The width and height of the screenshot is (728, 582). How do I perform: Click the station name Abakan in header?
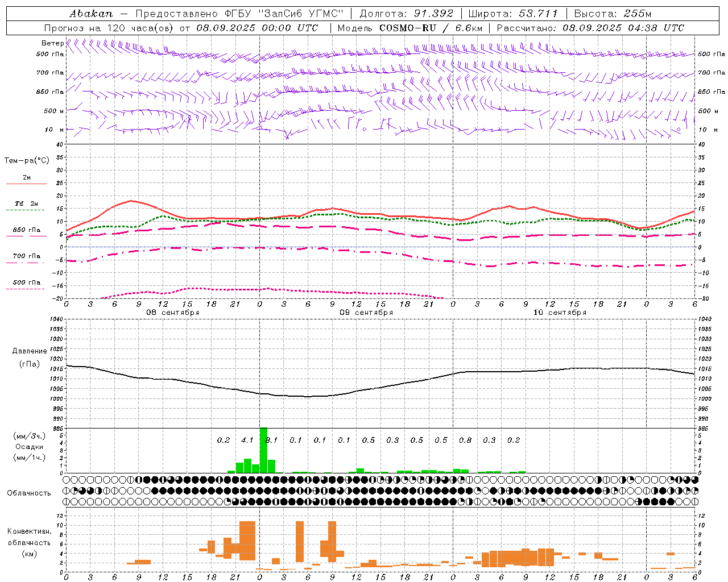coord(91,14)
